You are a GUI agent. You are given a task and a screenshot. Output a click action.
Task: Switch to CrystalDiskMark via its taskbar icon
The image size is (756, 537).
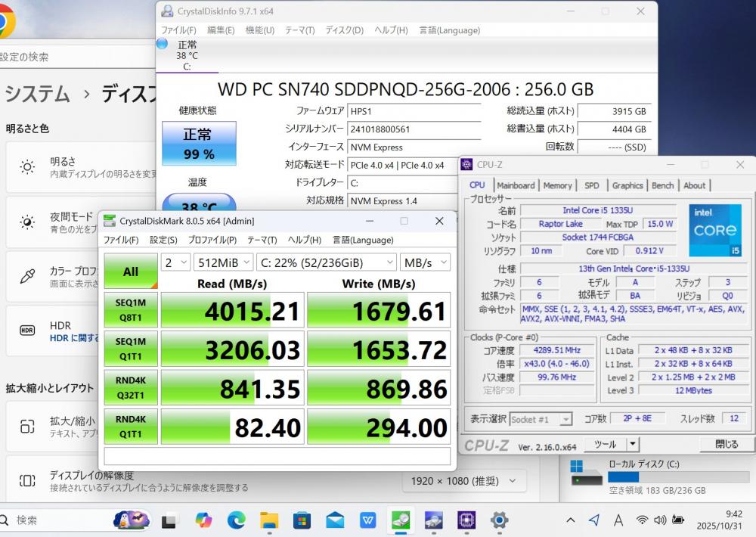tap(401, 520)
